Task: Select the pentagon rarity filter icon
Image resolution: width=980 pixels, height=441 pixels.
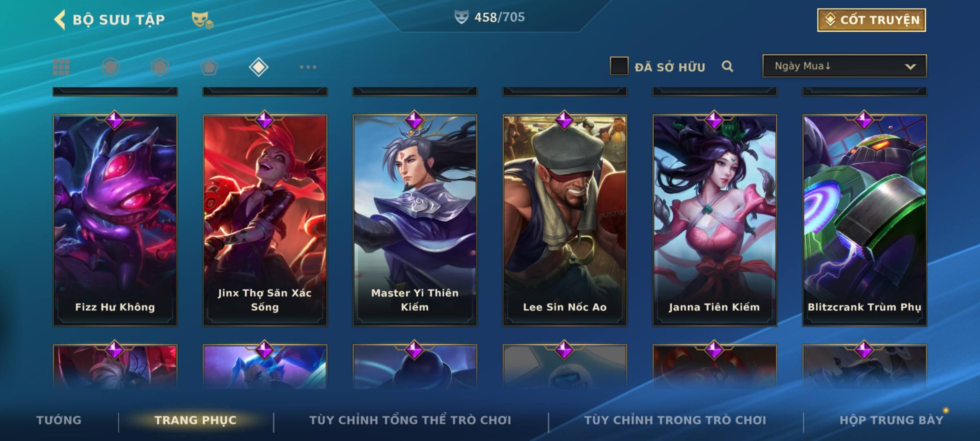Action: [x=209, y=67]
